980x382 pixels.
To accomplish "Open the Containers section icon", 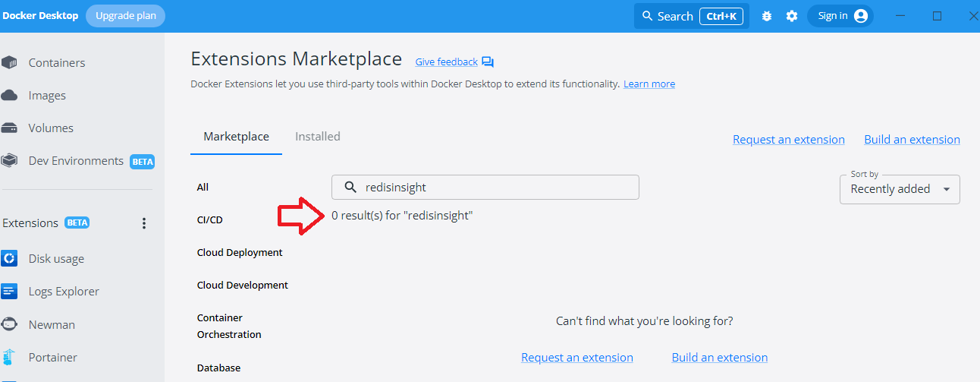I will pos(9,63).
